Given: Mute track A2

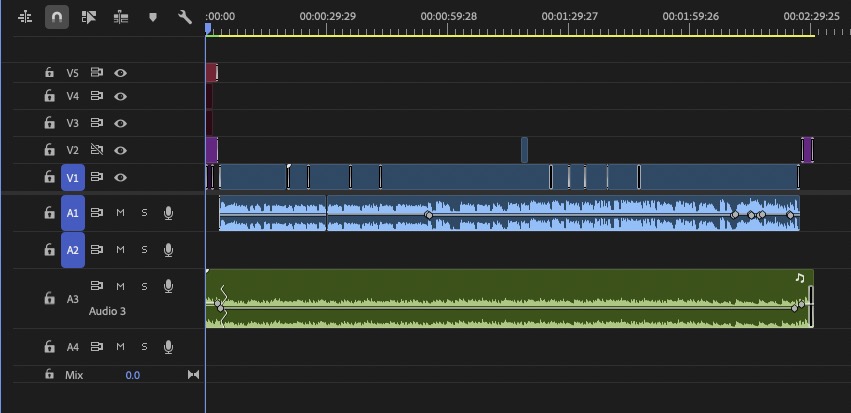Looking at the screenshot, I should pos(120,250).
